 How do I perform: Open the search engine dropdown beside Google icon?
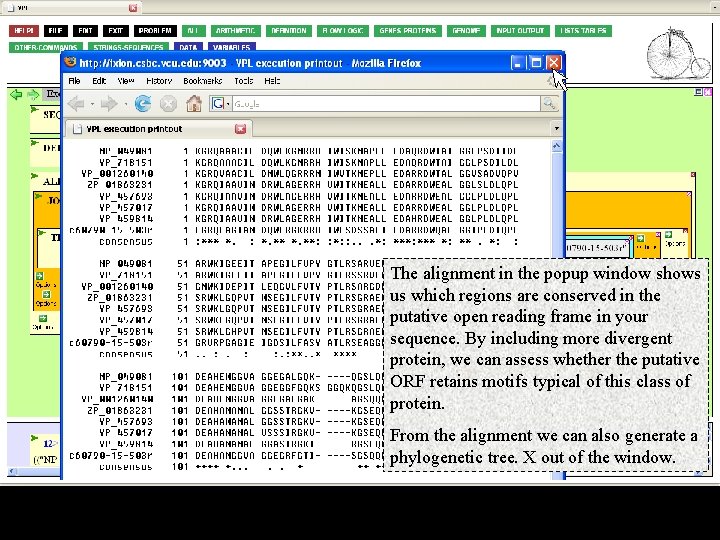(x=228, y=104)
